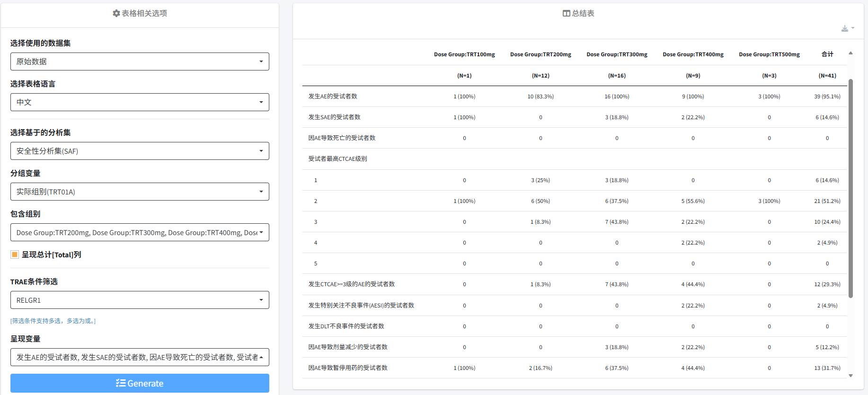Click the 表格相关选项 panel header

point(144,13)
